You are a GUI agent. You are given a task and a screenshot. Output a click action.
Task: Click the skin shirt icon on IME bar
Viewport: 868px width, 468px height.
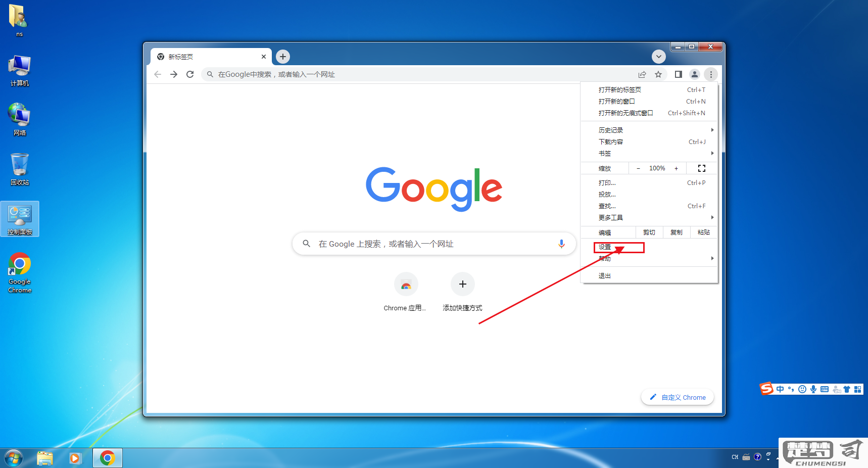[x=847, y=389]
